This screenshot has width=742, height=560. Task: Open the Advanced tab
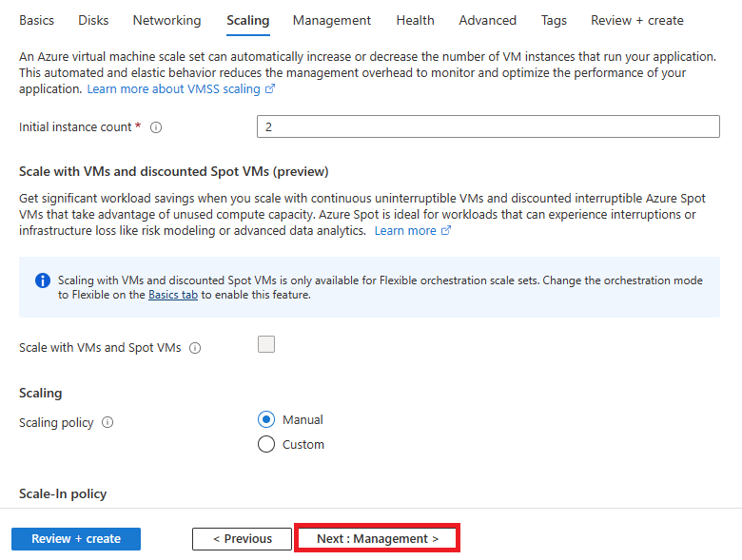[487, 20]
